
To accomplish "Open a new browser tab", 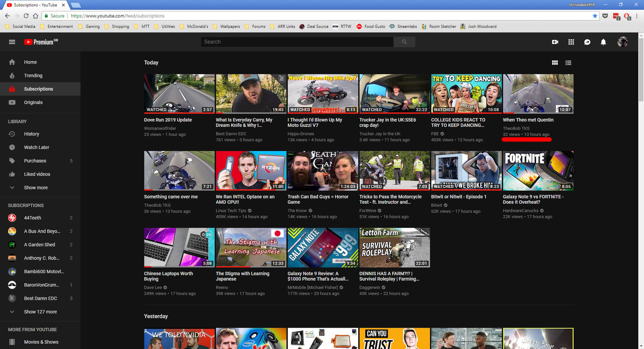I will [76, 5].
